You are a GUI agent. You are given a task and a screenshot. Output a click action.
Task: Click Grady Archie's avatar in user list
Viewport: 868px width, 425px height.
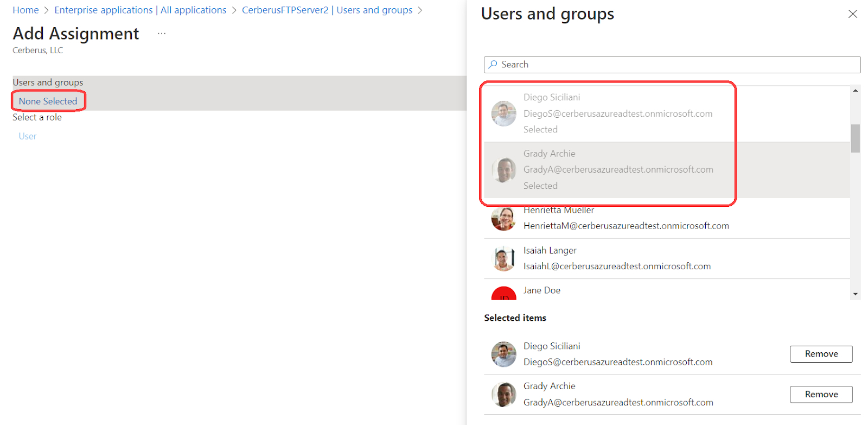pos(503,170)
